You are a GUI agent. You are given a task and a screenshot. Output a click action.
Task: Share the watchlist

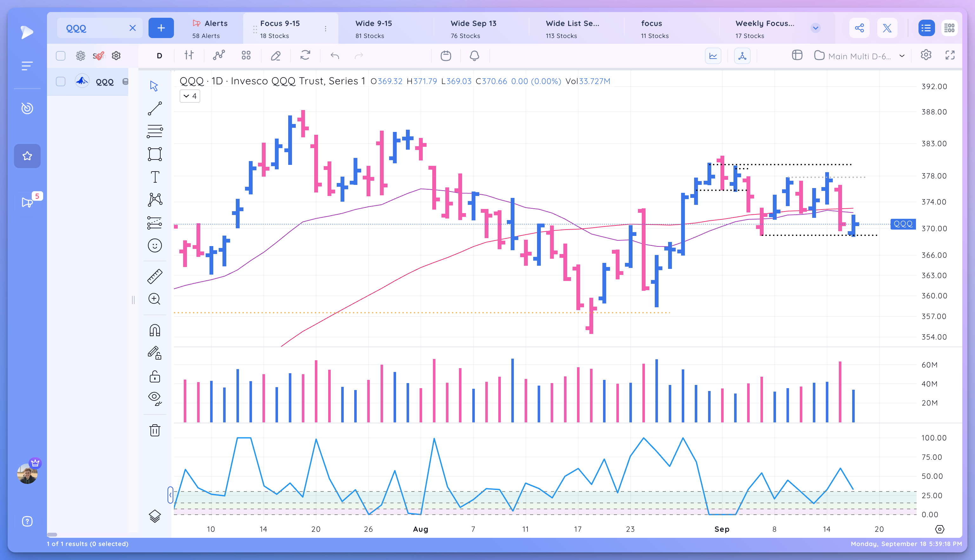(859, 28)
